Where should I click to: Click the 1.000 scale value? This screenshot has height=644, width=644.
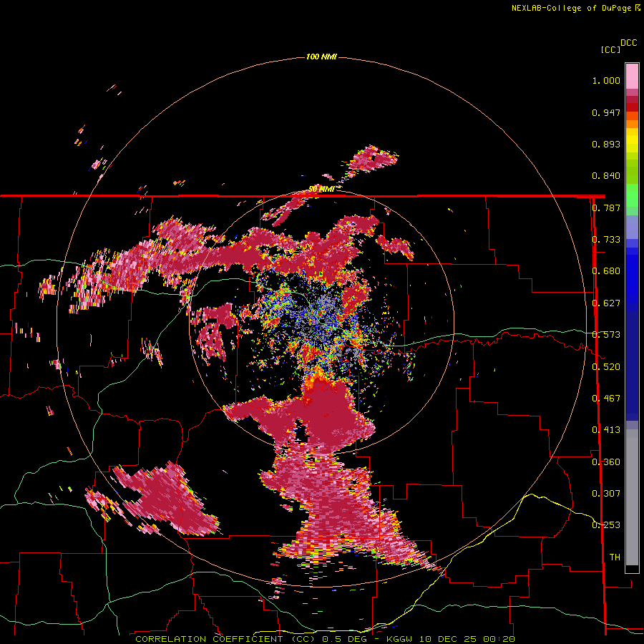tap(606, 80)
